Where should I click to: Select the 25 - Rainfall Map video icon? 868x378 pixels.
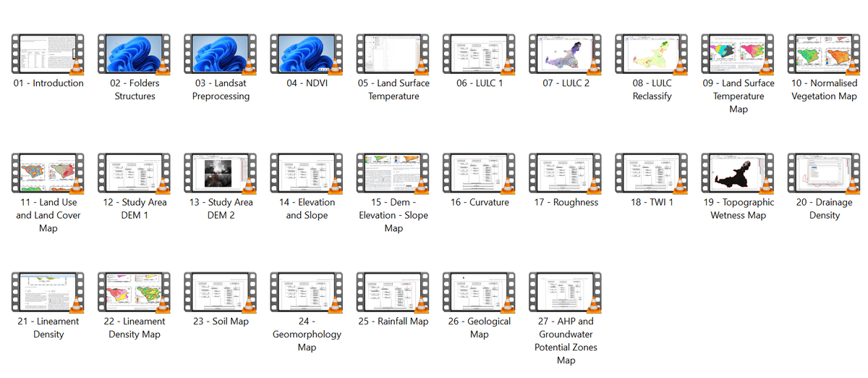pyautogui.click(x=393, y=293)
